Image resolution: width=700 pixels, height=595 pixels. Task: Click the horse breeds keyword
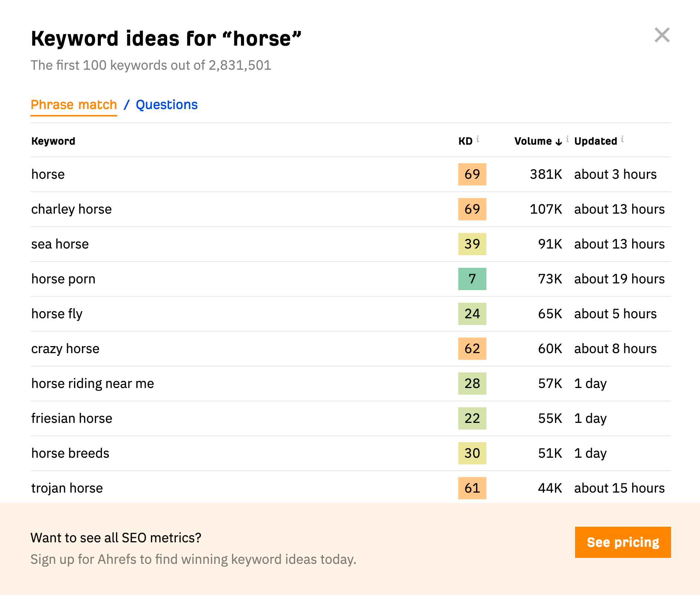(70, 453)
